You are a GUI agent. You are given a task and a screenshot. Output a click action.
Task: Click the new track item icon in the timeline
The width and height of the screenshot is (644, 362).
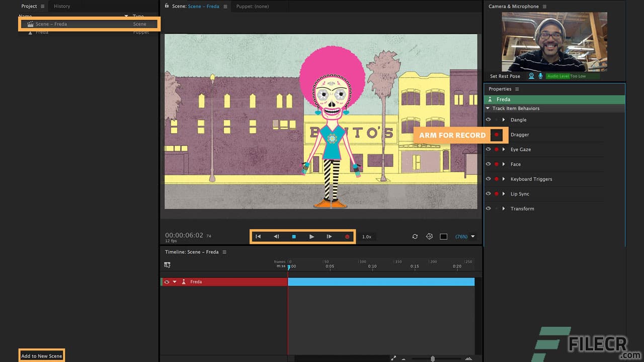(168, 264)
